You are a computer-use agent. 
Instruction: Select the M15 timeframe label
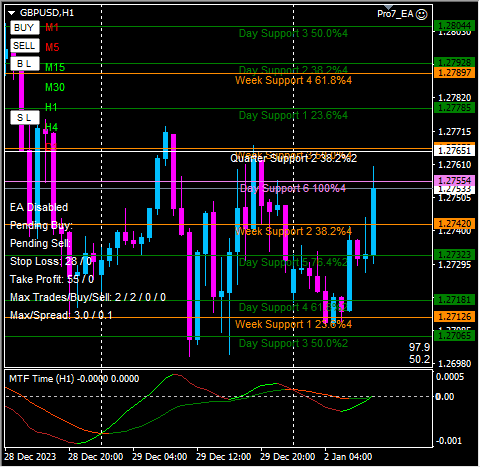[x=55, y=67]
